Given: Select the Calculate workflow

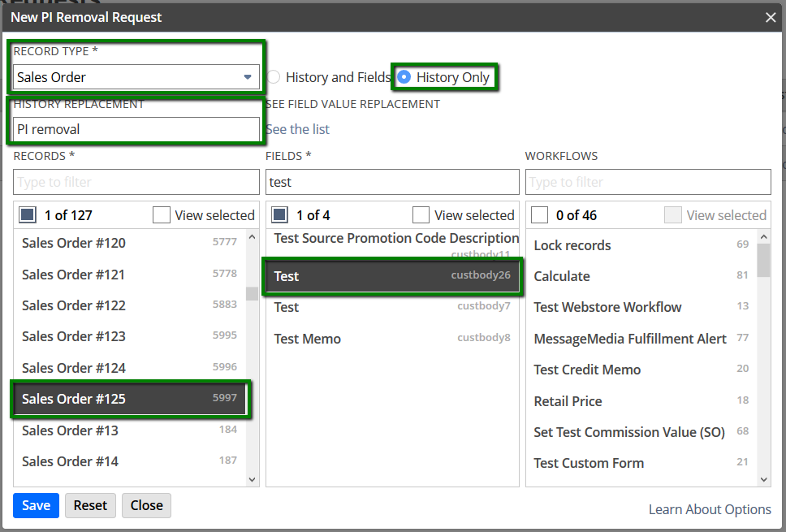Looking at the screenshot, I should [x=641, y=276].
